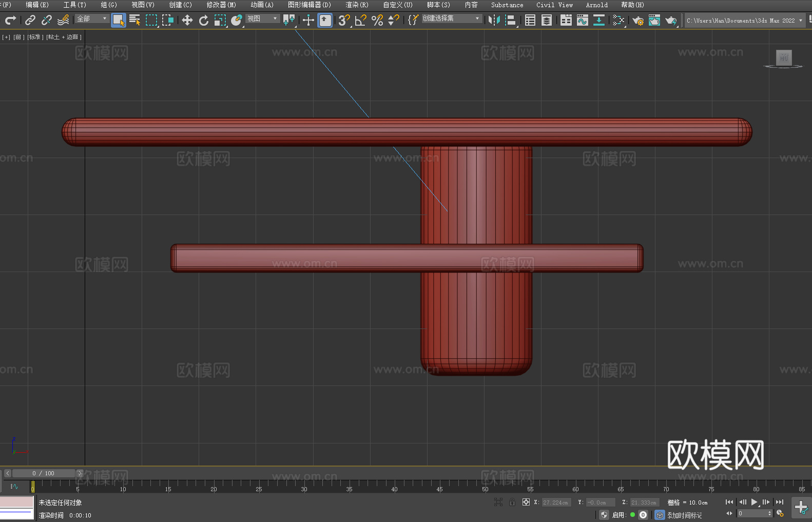
Task: Click the Bind to Space Warp icon
Action: [x=63, y=20]
